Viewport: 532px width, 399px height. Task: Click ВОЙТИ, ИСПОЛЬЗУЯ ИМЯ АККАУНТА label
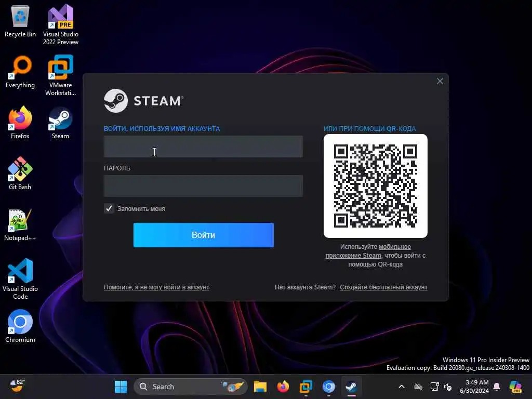[162, 129]
